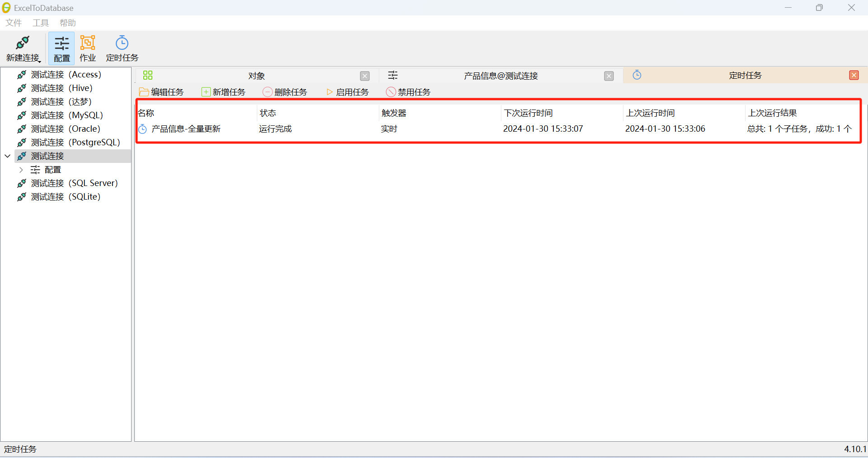Click the 2024-01-30 15:33:07 next-run cell
Viewport: 868px width, 458px height.
point(543,129)
